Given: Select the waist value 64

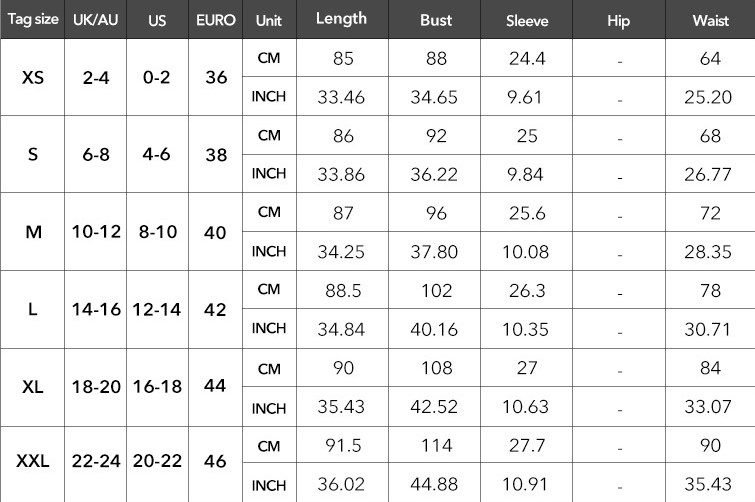Looking at the screenshot, I should tap(710, 59).
